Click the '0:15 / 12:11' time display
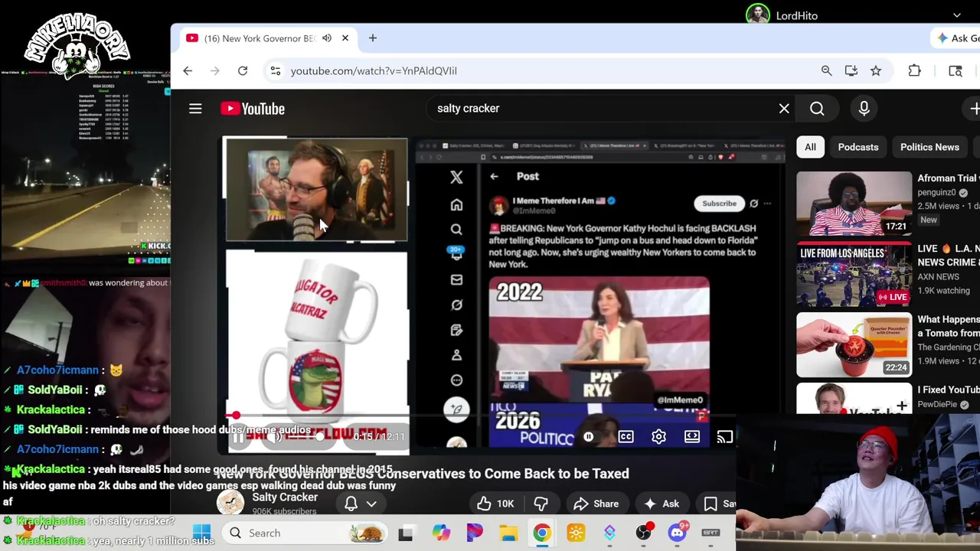 click(378, 437)
